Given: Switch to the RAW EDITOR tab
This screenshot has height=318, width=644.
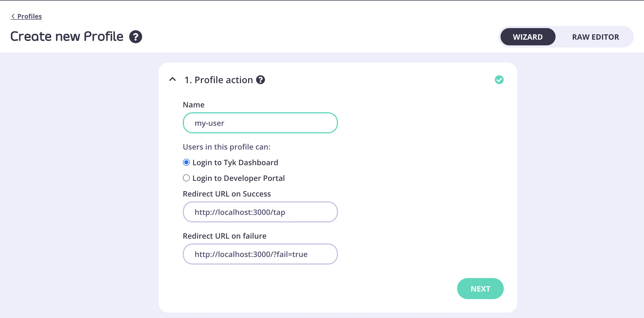Looking at the screenshot, I should tap(595, 37).
